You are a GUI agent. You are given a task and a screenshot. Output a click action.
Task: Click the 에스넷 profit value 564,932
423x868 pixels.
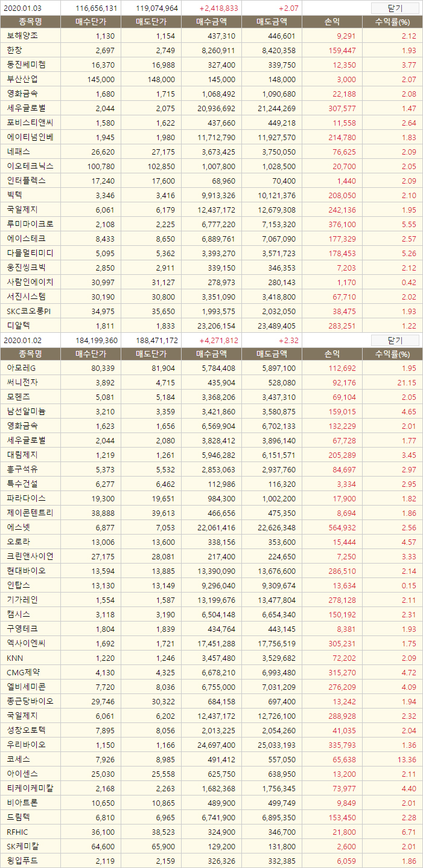[341, 527]
